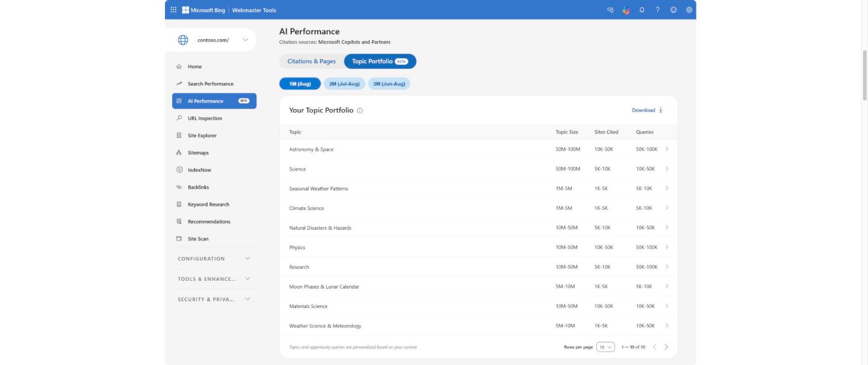Open the notifications bell
This screenshot has width=868, height=365.
pyautogui.click(x=642, y=10)
